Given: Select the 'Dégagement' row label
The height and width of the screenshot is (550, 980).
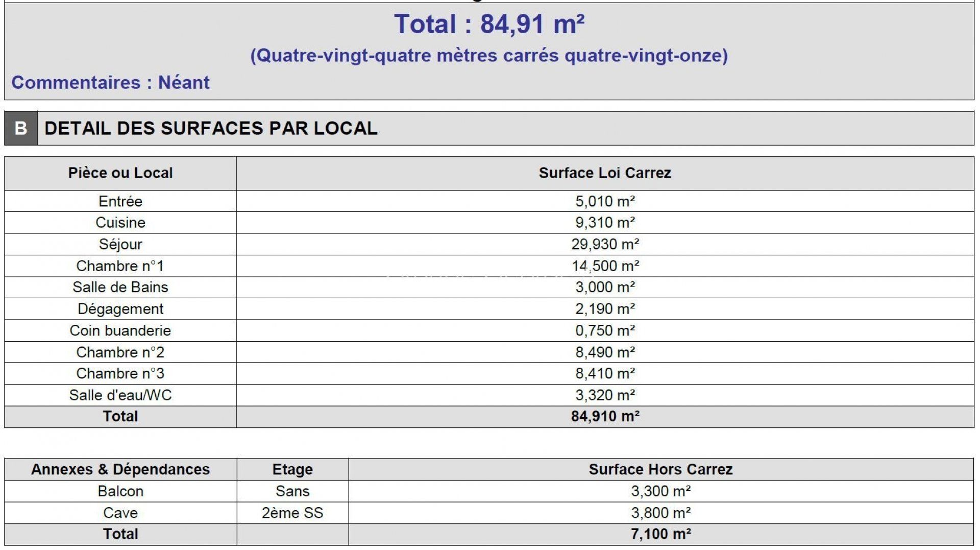Looking at the screenshot, I should pyautogui.click(x=120, y=309).
